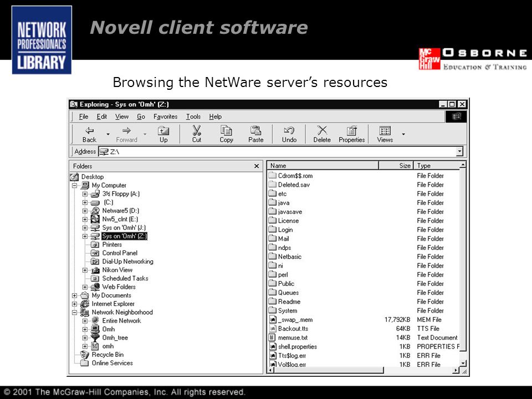Open the Address bar dropdown
Image resolution: width=532 pixels, height=399 pixels.
[460, 151]
